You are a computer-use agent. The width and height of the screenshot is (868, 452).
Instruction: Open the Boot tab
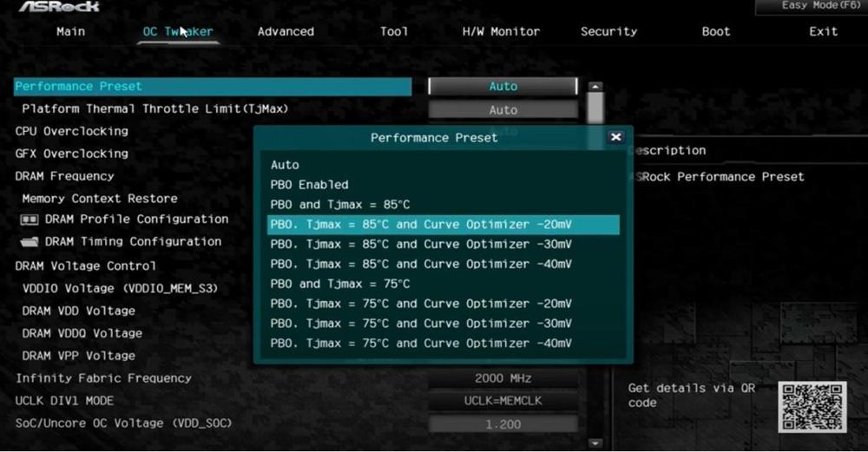point(716,31)
